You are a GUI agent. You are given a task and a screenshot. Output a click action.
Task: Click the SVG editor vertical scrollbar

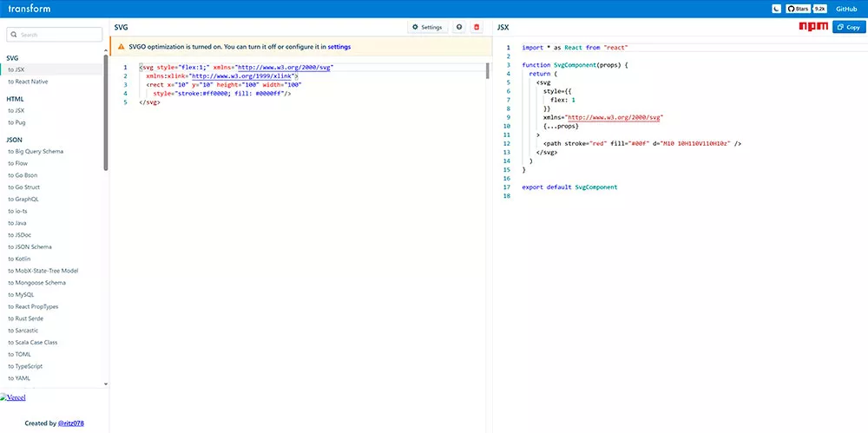coord(488,71)
